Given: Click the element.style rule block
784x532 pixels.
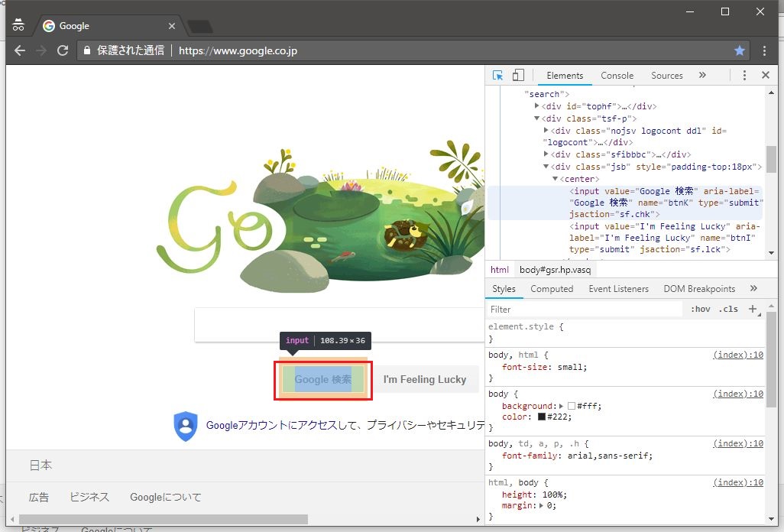Looking at the screenshot, I should (625, 332).
